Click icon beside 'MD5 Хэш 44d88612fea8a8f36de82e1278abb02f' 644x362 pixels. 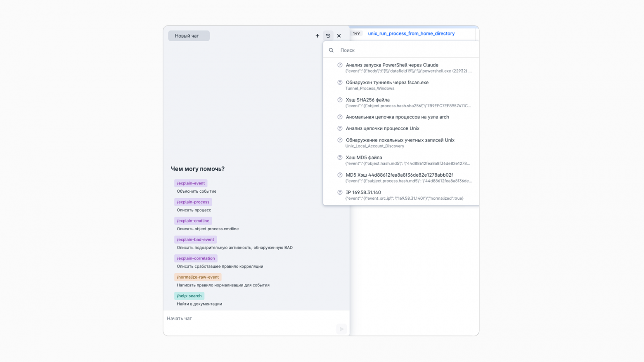[340, 175]
